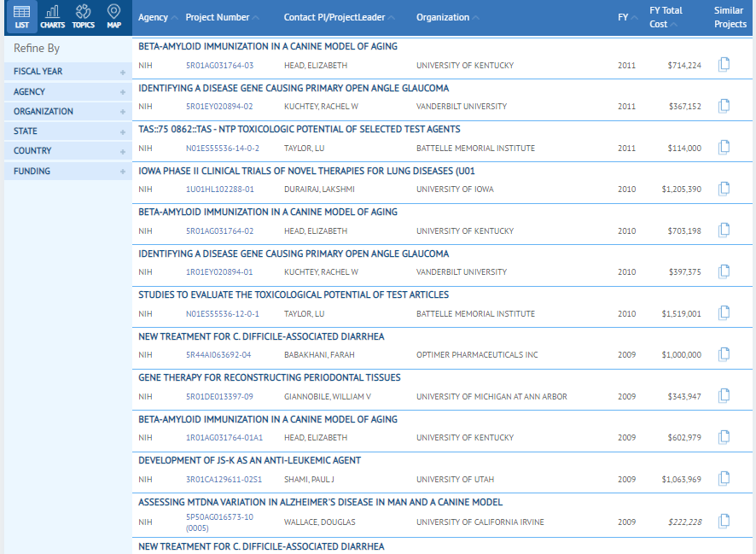Select PI name BABAKHANI, FARAH
Screen dimensions: 756x554
coord(319,355)
